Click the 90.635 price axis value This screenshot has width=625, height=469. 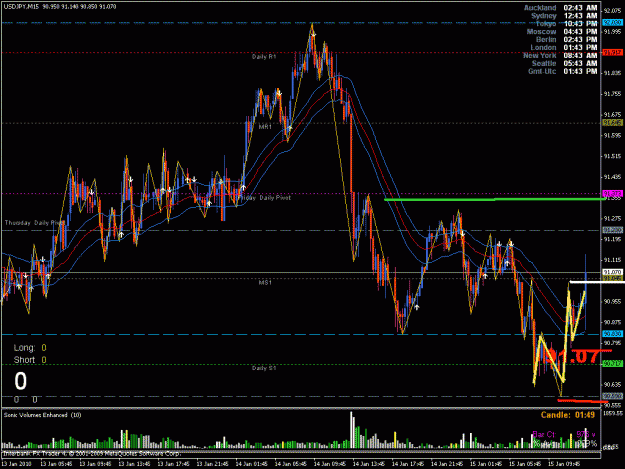[613, 385]
